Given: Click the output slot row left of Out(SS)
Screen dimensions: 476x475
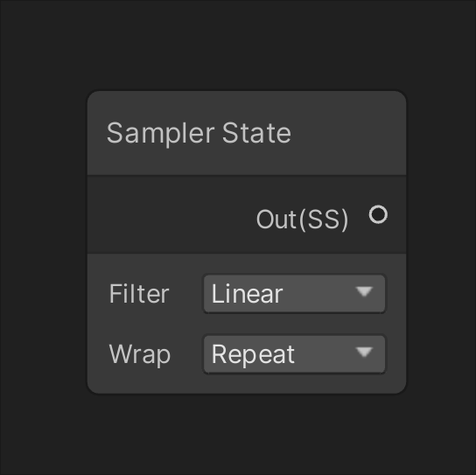Looking at the screenshot, I should [170, 214].
